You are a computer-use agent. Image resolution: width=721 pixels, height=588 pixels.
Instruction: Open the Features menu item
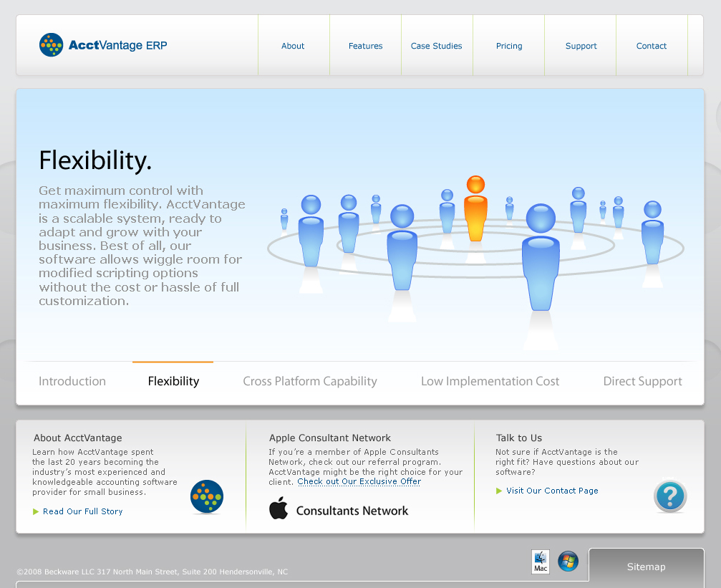coord(366,46)
